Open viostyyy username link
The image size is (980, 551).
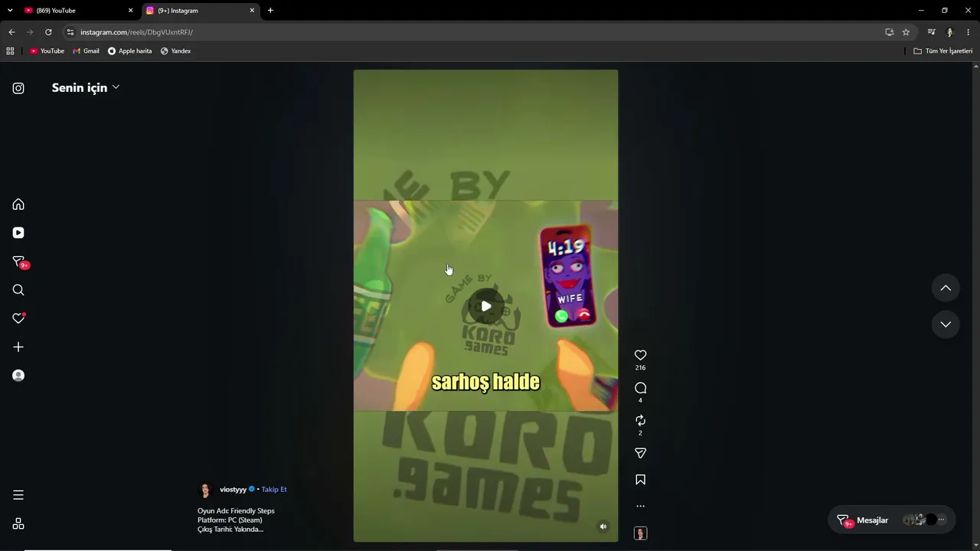(233, 490)
